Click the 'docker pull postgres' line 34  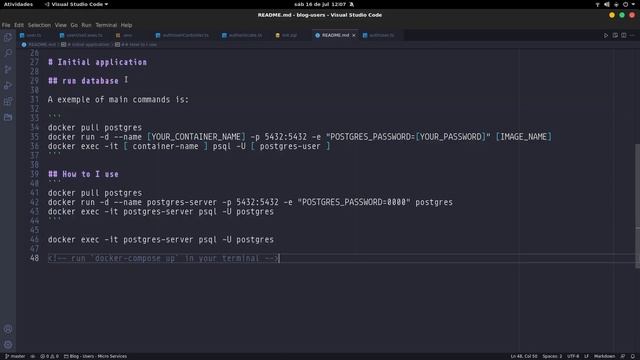tap(95, 127)
